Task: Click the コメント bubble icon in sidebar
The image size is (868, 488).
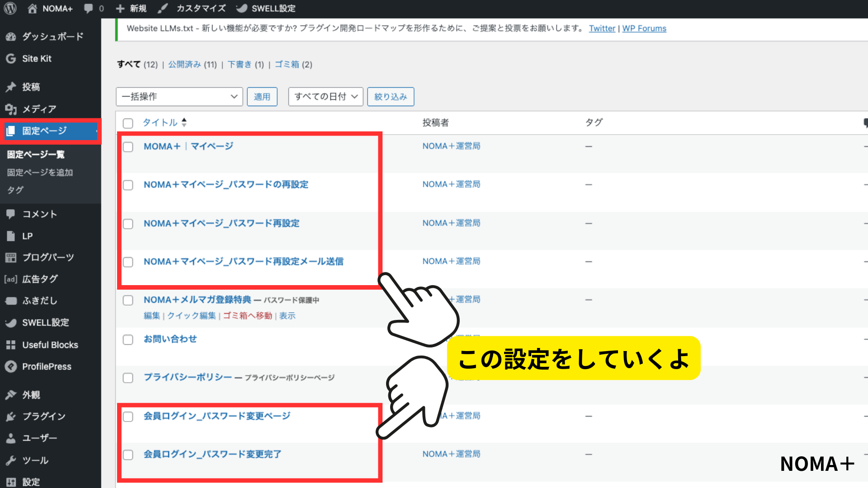Action: [x=11, y=214]
